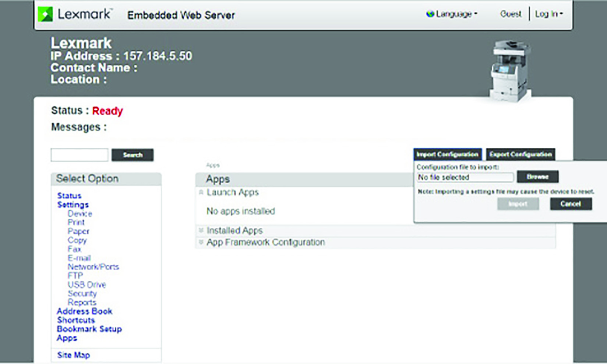
Task: Open the Security settings link
Action: (x=82, y=293)
